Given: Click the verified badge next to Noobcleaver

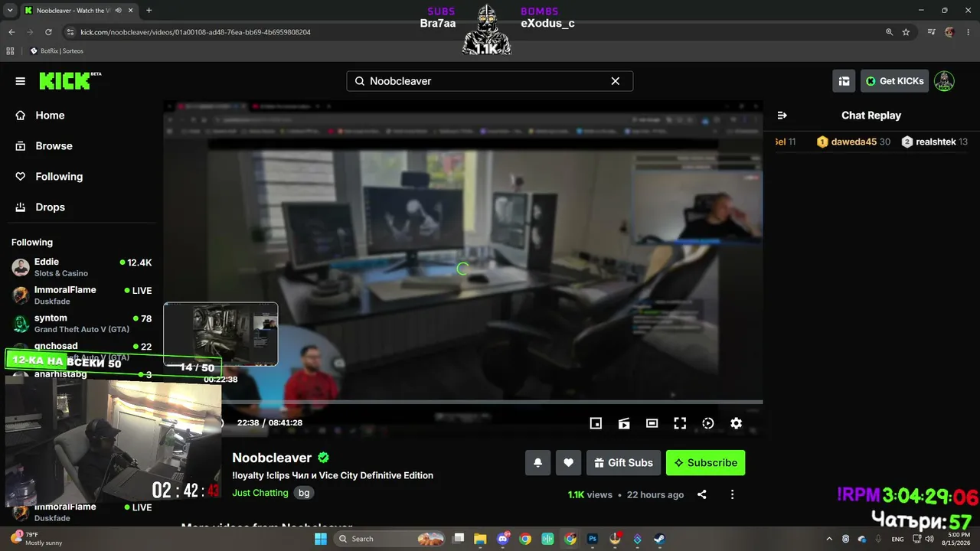Looking at the screenshot, I should click(323, 458).
